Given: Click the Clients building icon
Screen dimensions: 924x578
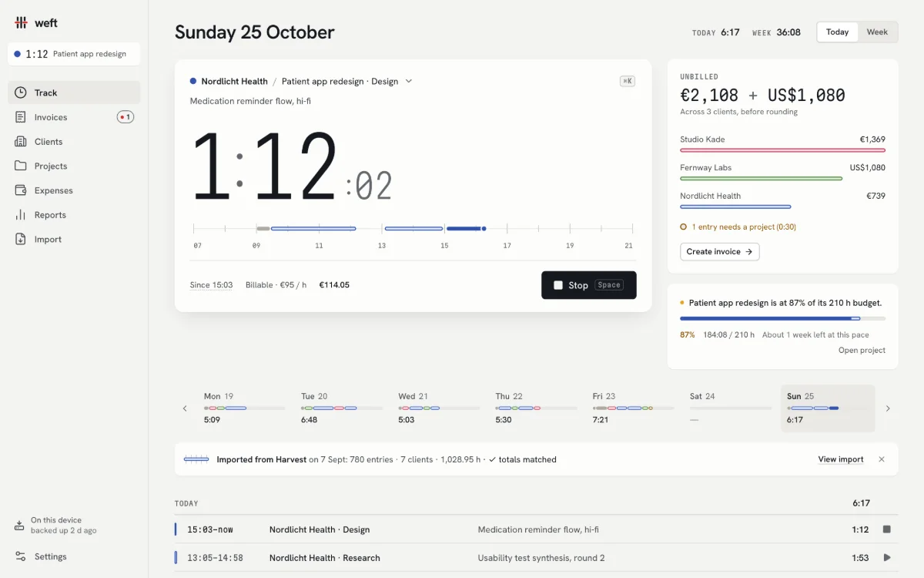Looking at the screenshot, I should pyautogui.click(x=21, y=142).
